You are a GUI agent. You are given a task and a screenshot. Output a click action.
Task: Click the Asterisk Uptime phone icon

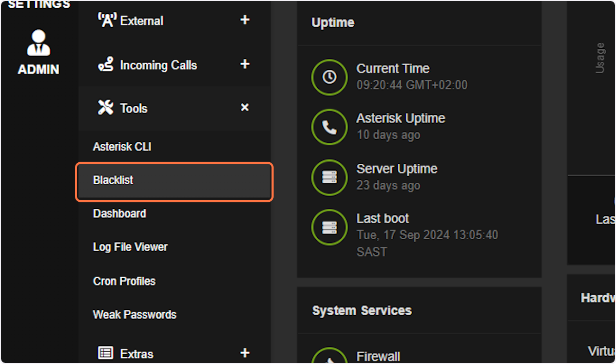point(329,127)
